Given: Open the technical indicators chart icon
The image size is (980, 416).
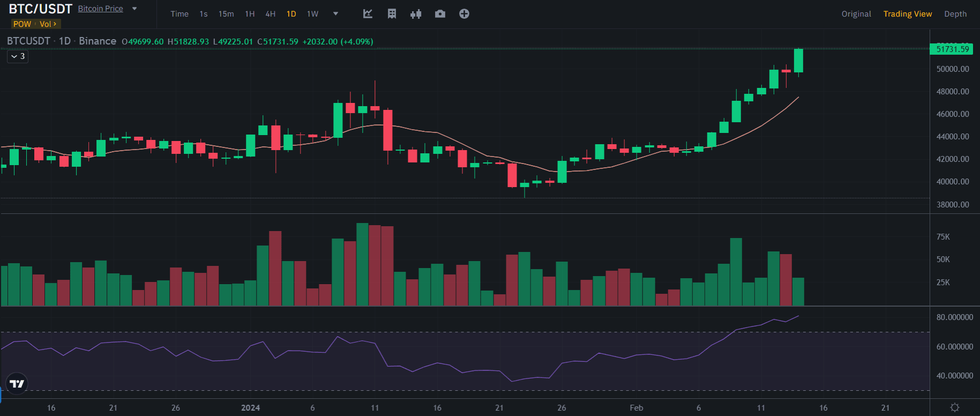Looking at the screenshot, I should (x=368, y=14).
